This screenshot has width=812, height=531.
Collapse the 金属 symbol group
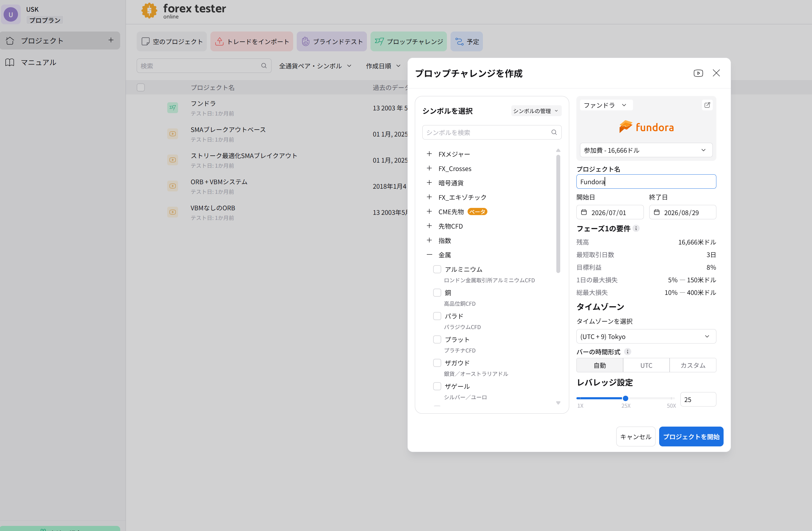[429, 255]
